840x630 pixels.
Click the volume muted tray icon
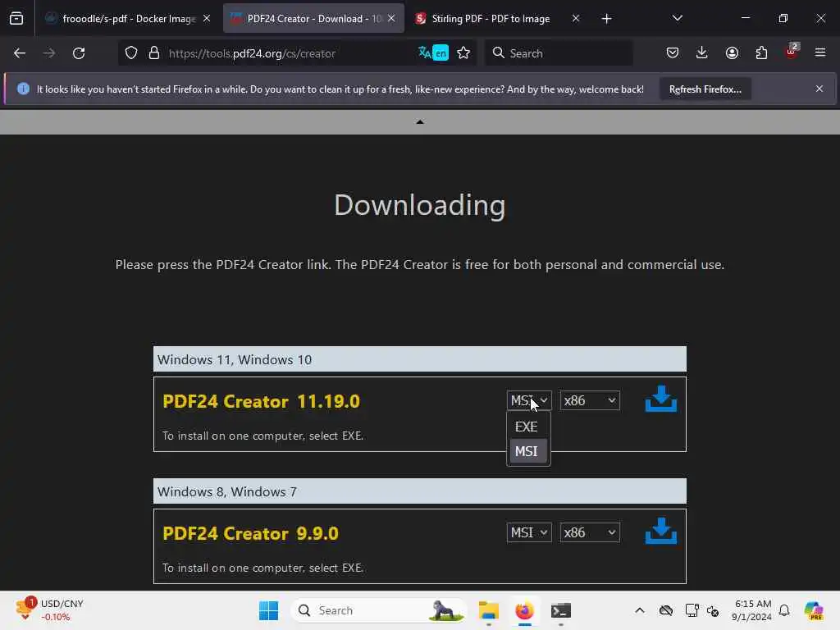point(713,610)
